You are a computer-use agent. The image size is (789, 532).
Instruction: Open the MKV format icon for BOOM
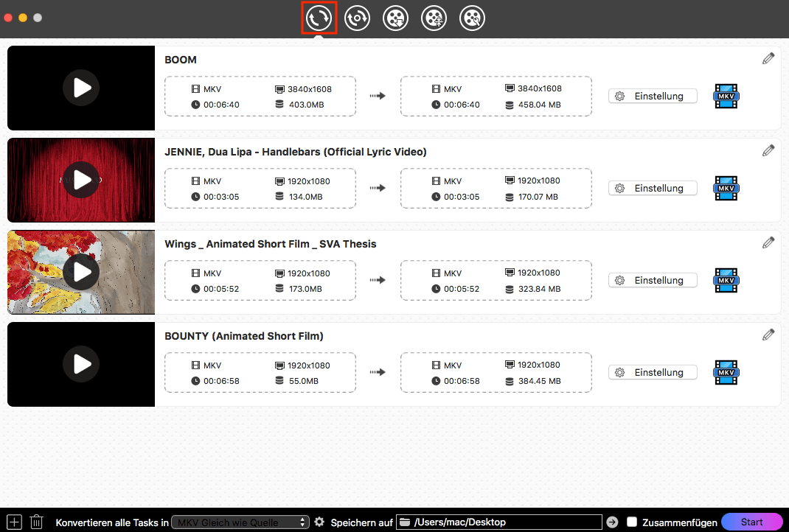726,96
